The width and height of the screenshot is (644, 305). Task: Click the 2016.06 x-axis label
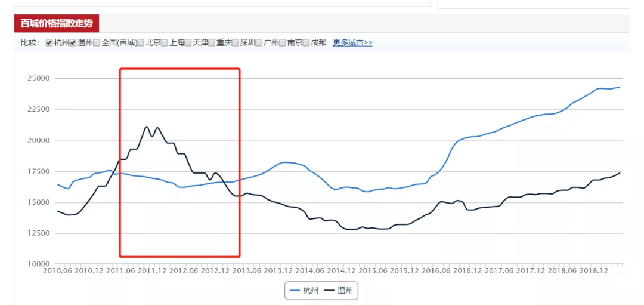pos(436,272)
